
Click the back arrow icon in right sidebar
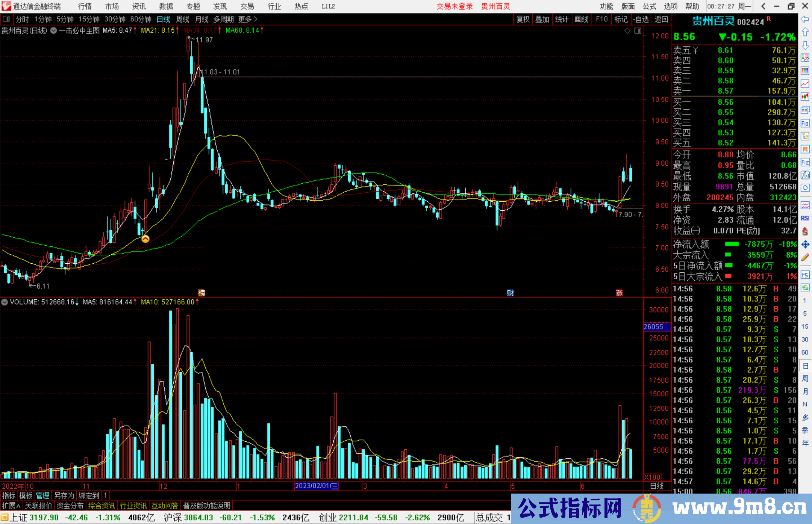(x=805, y=19)
